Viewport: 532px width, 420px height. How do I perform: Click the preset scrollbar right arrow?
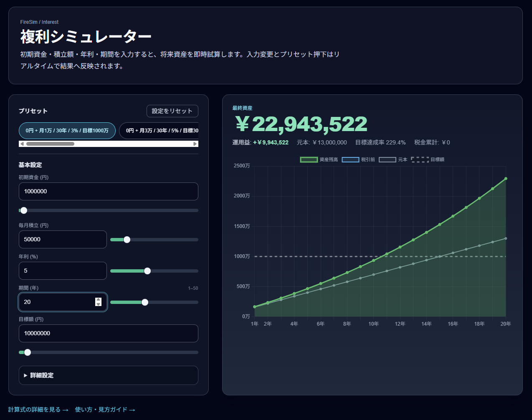195,144
